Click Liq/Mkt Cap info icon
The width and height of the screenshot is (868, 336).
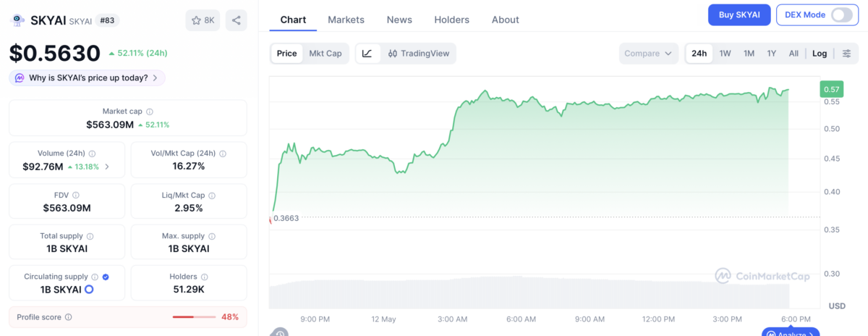point(211,196)
